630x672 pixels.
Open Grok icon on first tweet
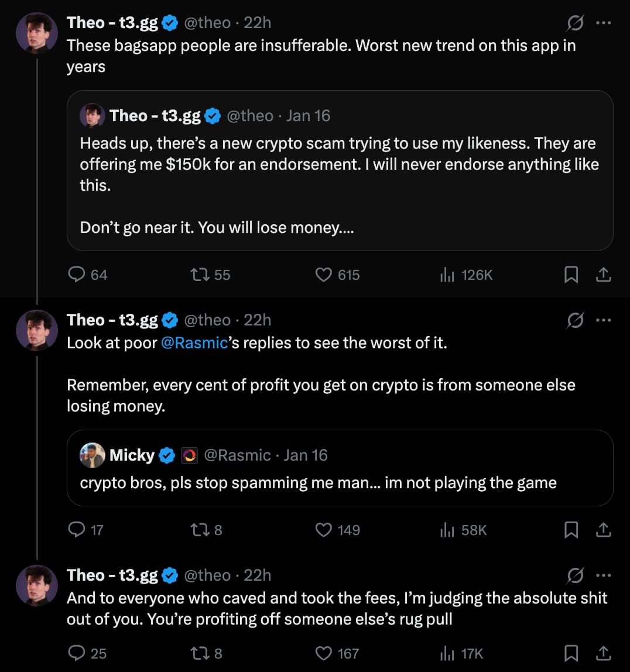pyautogui.click(x=575, y=23)
